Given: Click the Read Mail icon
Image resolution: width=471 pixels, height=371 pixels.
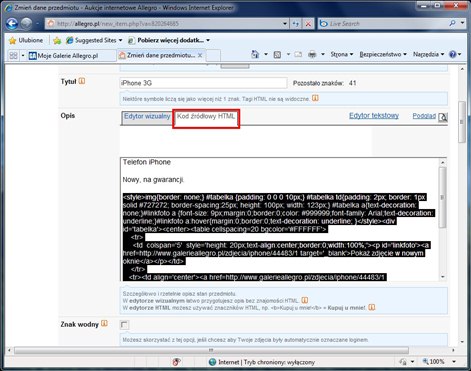Looking at the screenshot, I should click(x=298, y=54).
